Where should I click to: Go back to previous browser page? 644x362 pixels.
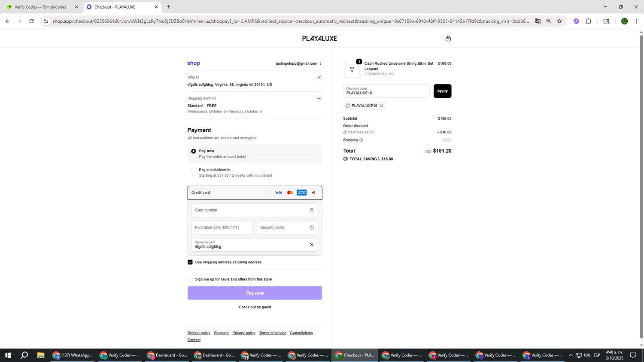[7, 21]
